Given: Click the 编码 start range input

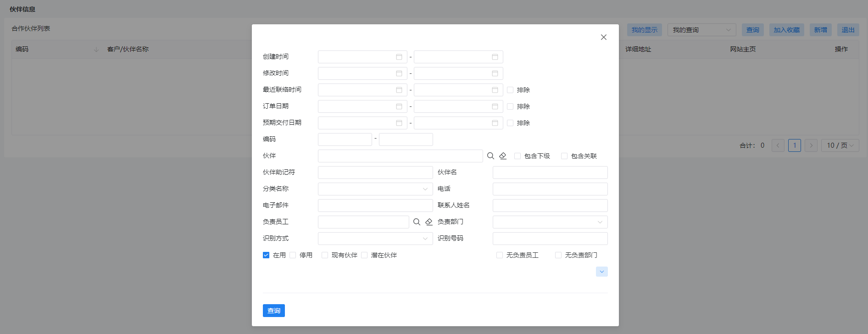Looking at the screenshot, I should tap(345, 139).
